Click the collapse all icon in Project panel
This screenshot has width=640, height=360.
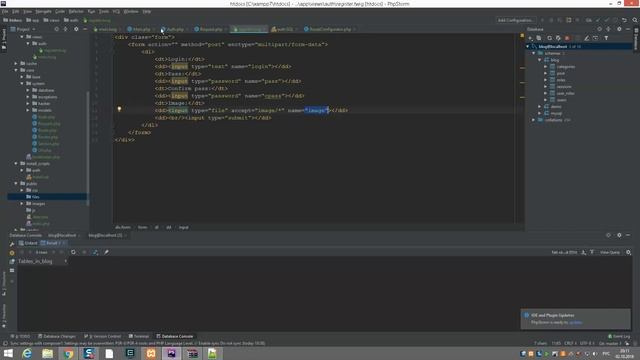click(x=66, y=29)
